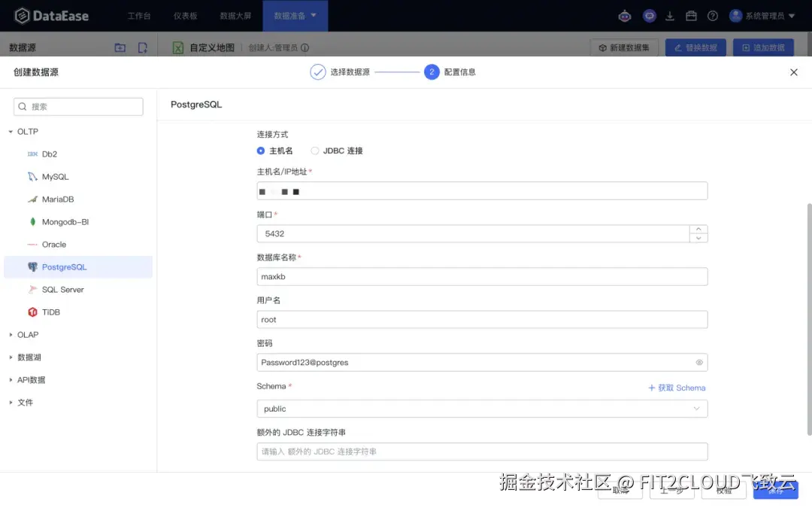This screenshot has height=508, width=812.
Task: Click the 主机名/IP地址 input field
Action: point(482,190)
